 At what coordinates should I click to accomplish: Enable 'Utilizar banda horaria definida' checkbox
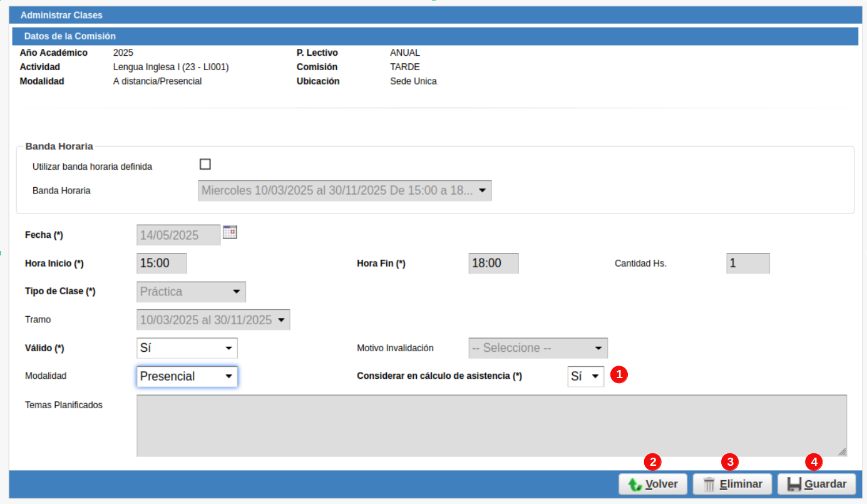tap(205, 165)
